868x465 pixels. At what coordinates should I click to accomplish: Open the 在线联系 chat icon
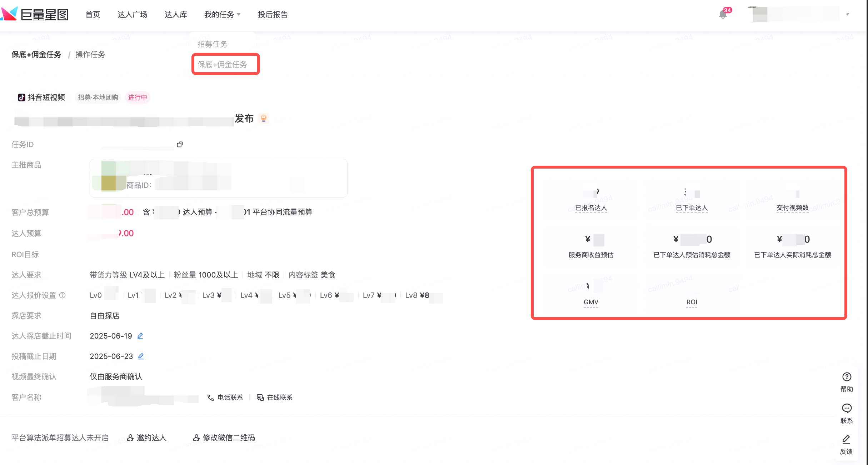pyautogui.click(x=260, y=397)
